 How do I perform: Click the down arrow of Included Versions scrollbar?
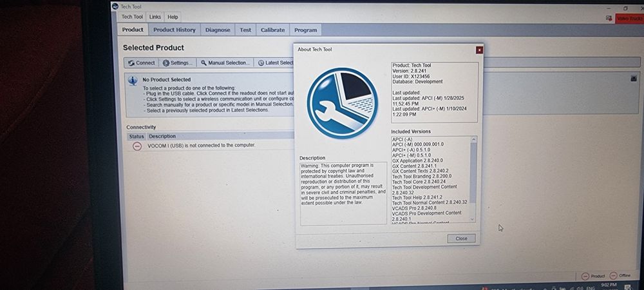(x=473, y=219)
